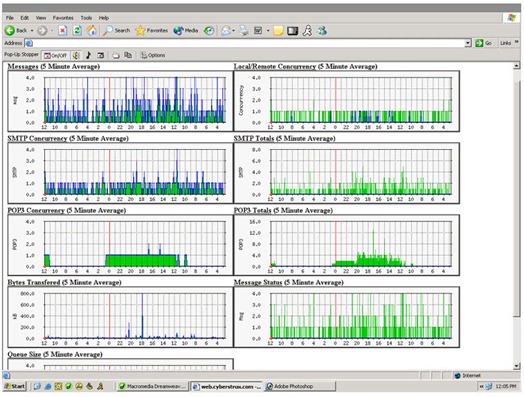Screen dimensions: 524x397
Task: Click the black screen toolbar icon
Action: click(292, 31)
